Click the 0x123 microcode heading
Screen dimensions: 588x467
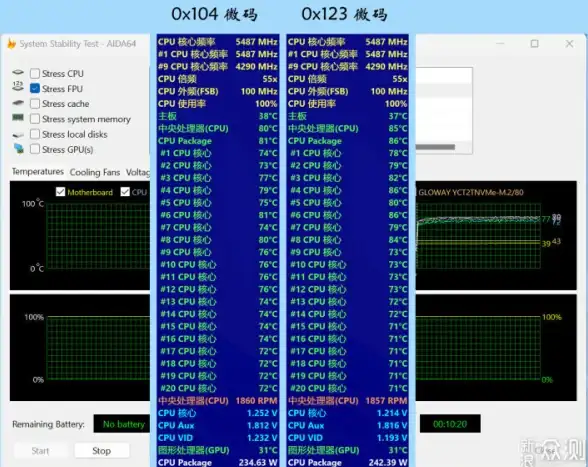tap(344, 14)
